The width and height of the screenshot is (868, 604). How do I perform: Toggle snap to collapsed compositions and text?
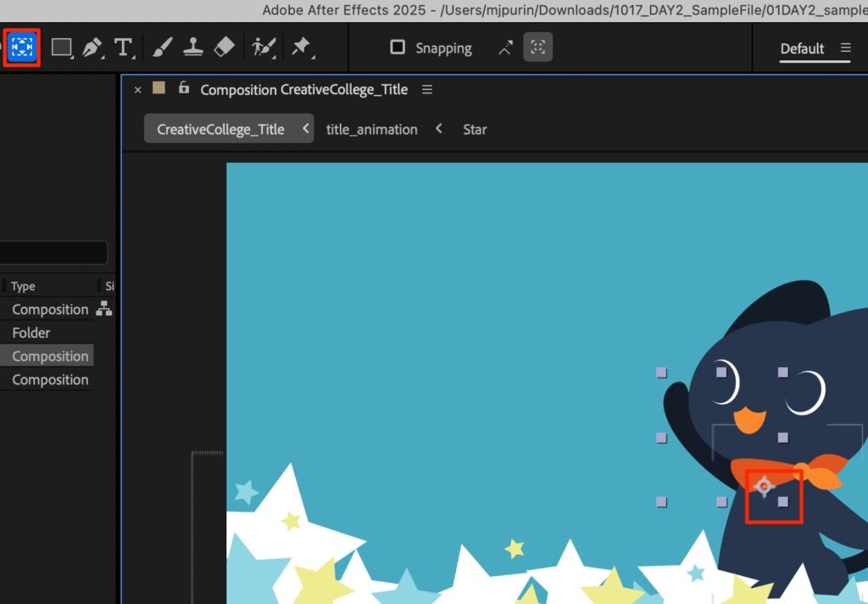[537, 48]
